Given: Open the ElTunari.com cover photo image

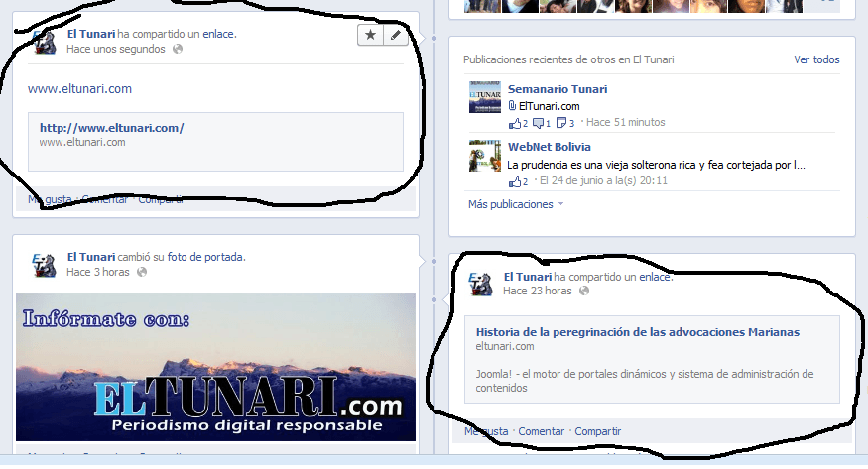Looking at the screenshot, I should coord(215,367).
